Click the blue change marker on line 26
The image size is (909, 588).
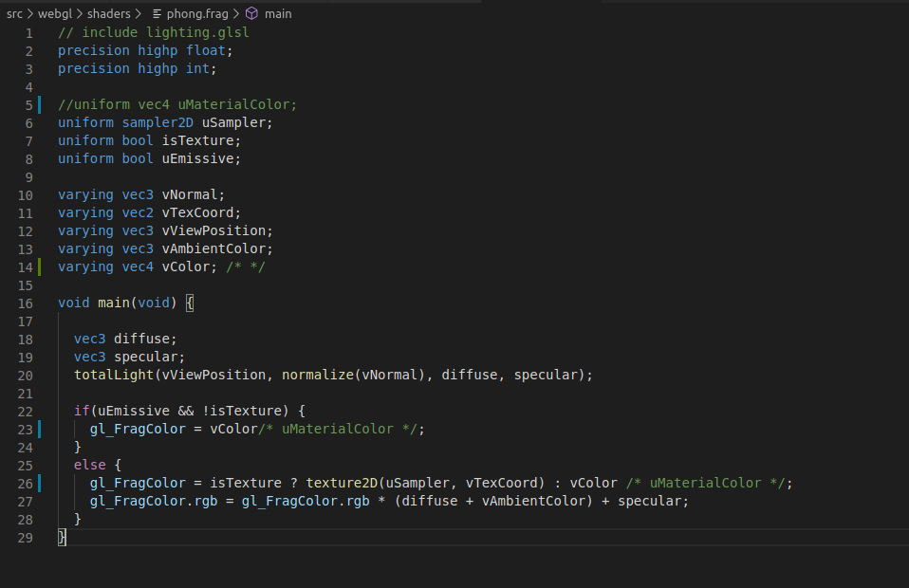click(40, 483)
